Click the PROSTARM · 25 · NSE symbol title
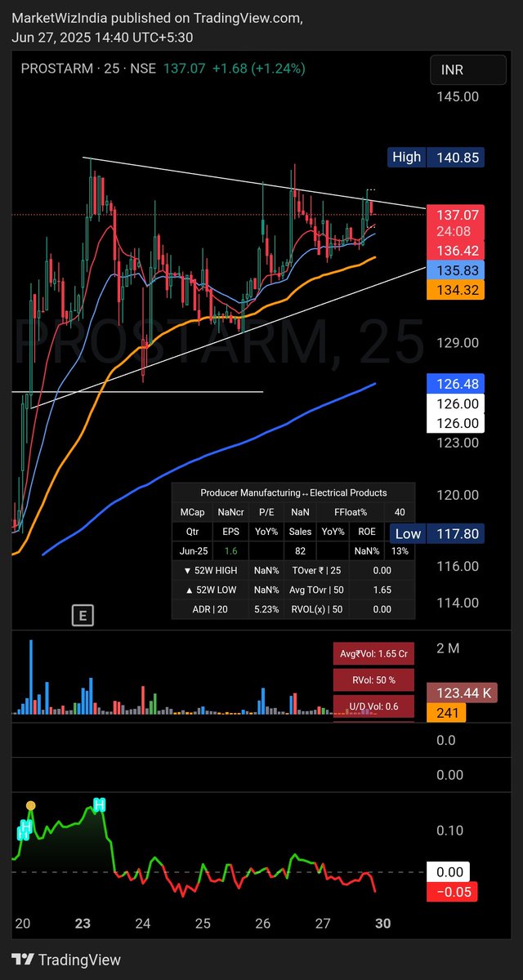Image resolution: width=523 pixels, height=980 pixels. point(89,69)
